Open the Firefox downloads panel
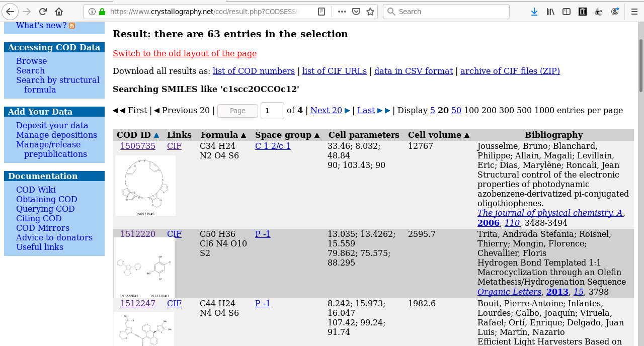This screenshot has height=346, width=644. point(534,12)
